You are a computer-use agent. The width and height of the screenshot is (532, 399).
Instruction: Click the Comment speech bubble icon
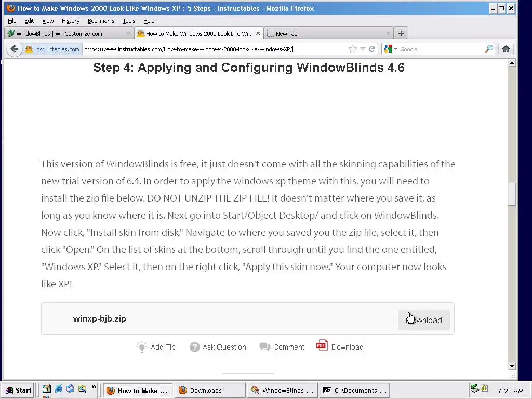[x=264, y=347]
